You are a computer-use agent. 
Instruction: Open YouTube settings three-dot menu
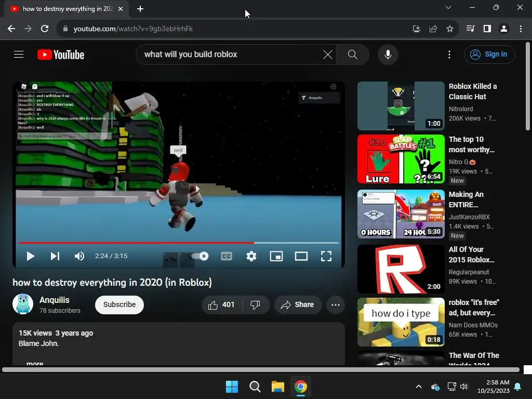[x=449, y=54]
